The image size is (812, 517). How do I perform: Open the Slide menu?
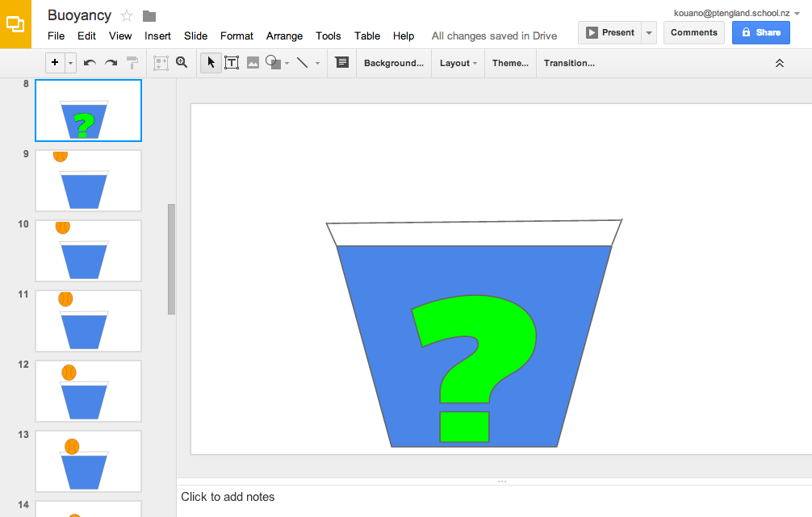[x=196, y=35]
